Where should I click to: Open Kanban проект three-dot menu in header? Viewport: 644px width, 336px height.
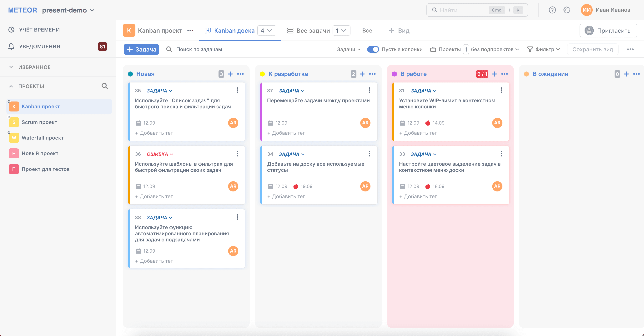click(x=190, y=31)
